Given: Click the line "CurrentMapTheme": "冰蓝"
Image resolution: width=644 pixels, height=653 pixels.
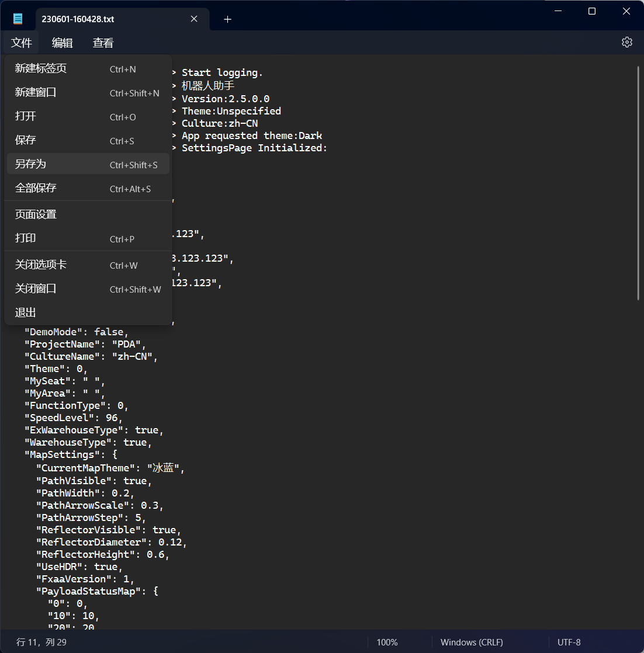Looking at the screenshot, I should [x=110, y=468].
